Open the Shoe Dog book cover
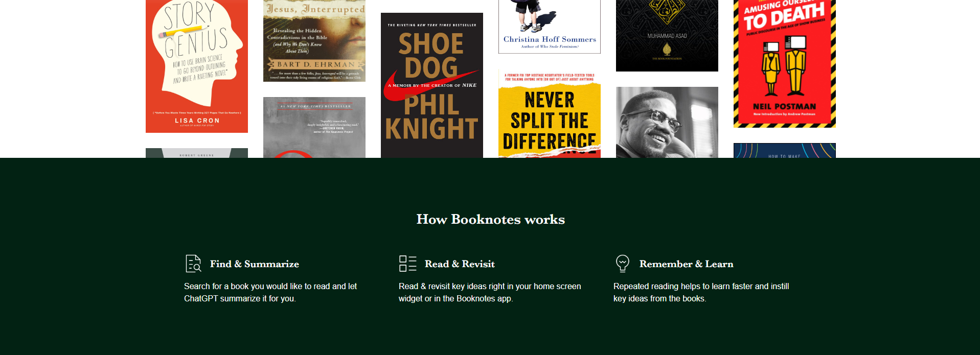The height and width of the screenshot is (355, 980). point(432,85)
